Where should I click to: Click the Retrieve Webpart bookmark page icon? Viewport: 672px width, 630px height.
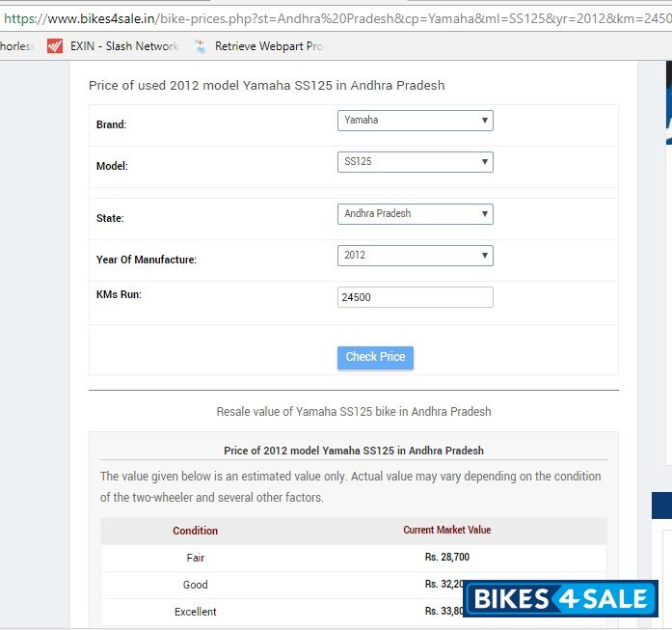[x=201, y=46]
